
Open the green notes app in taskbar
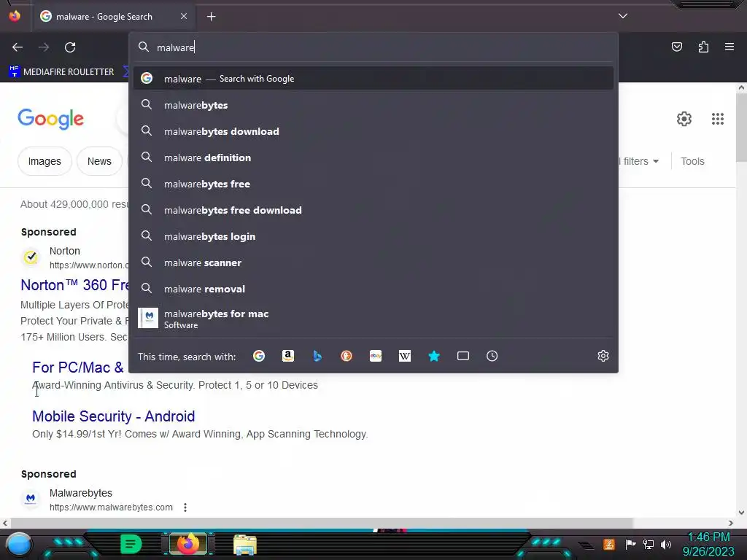131,544
